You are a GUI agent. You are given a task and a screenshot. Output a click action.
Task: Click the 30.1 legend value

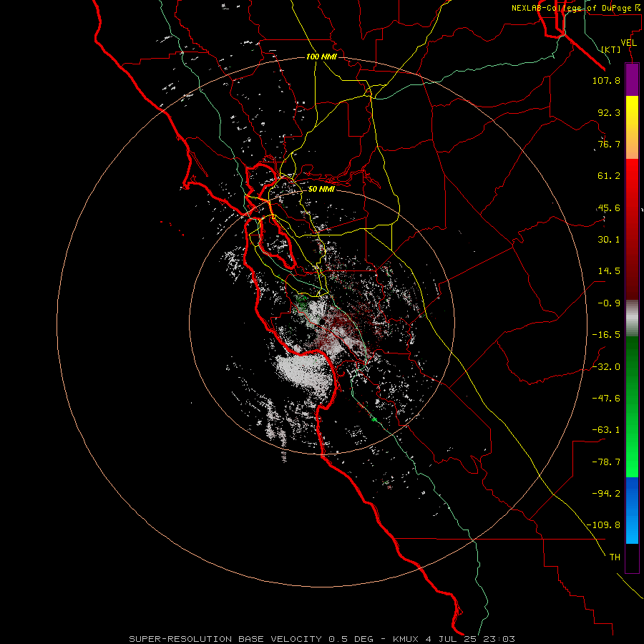click(x=609, y=240)
